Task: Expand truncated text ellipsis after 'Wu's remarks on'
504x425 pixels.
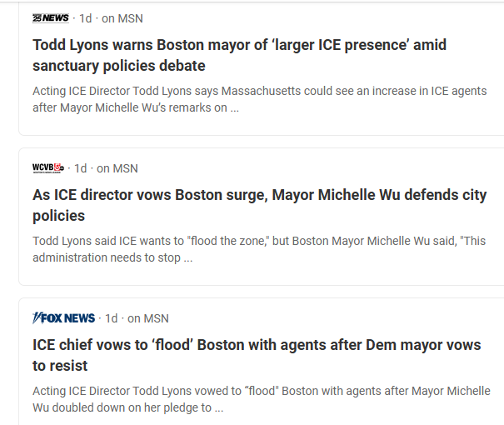Action: (234, 108)
